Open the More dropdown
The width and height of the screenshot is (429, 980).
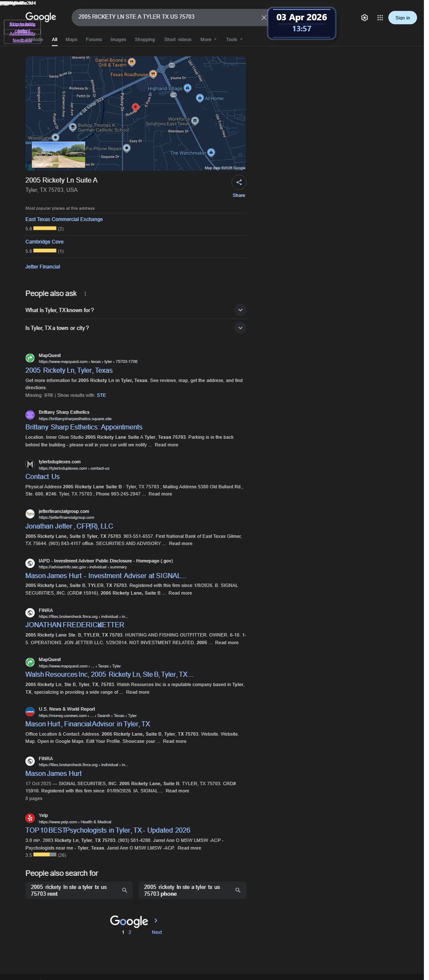(208, 39)
